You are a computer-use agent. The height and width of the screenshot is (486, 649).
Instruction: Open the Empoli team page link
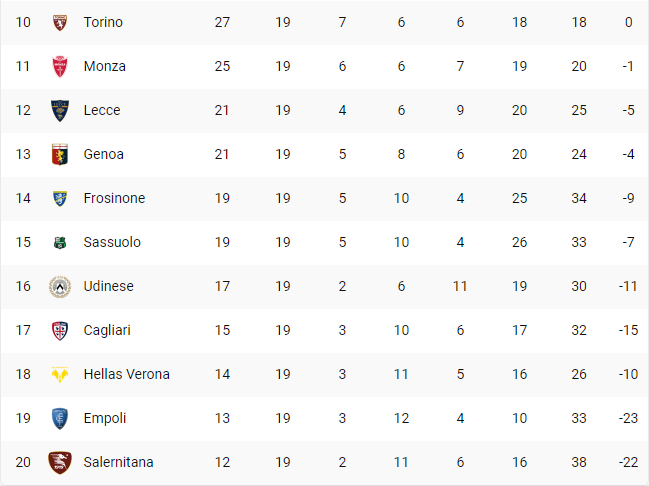point(105,418)
